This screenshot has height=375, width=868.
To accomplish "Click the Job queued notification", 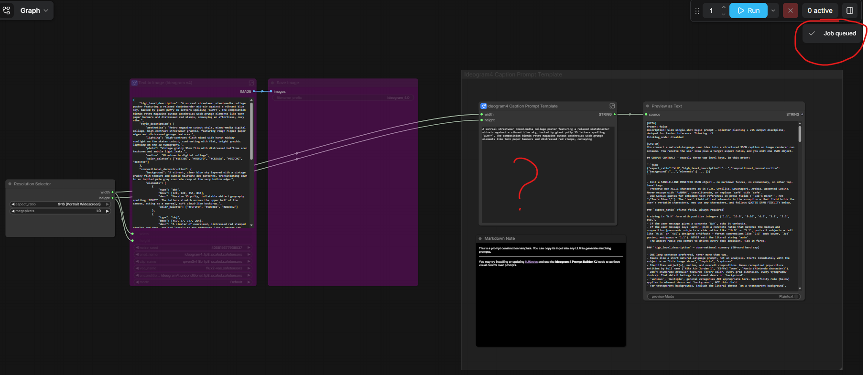I will click(x=833, y=33).
